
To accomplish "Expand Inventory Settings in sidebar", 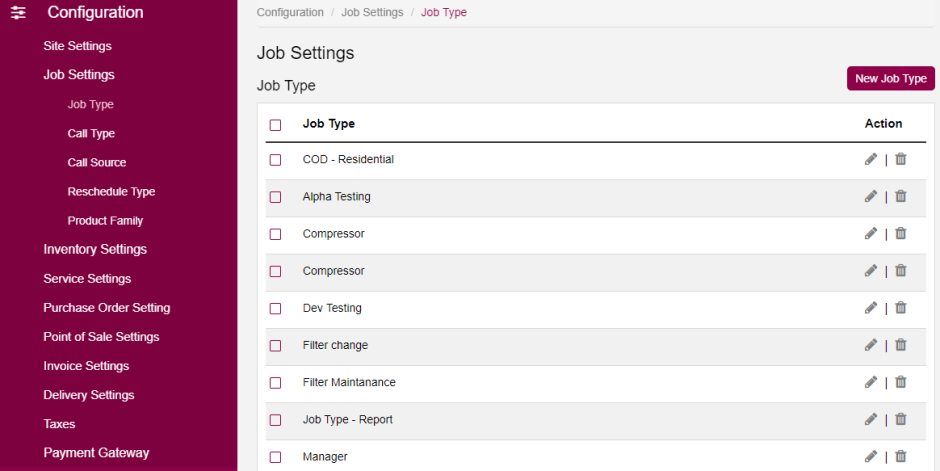I will 95,249.
